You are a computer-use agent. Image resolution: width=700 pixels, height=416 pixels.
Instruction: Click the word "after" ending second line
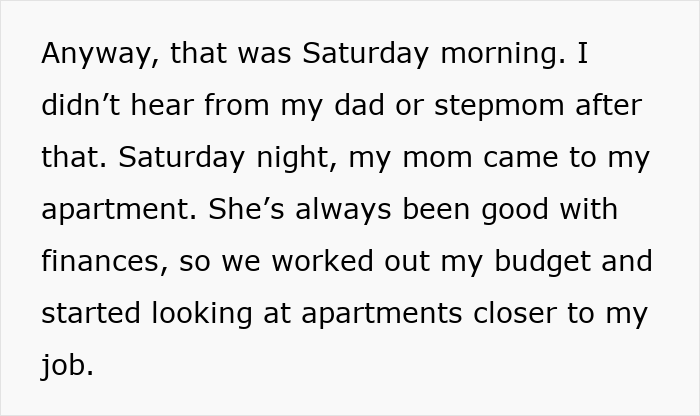pyautogui.click(x=609, y=106)
